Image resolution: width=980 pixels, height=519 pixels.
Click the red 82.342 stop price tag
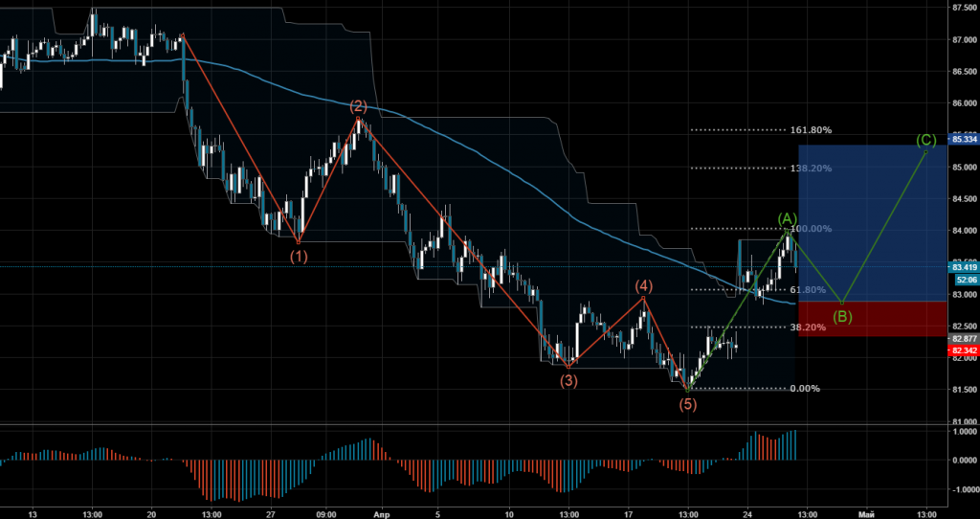click(x=963, y=350)
